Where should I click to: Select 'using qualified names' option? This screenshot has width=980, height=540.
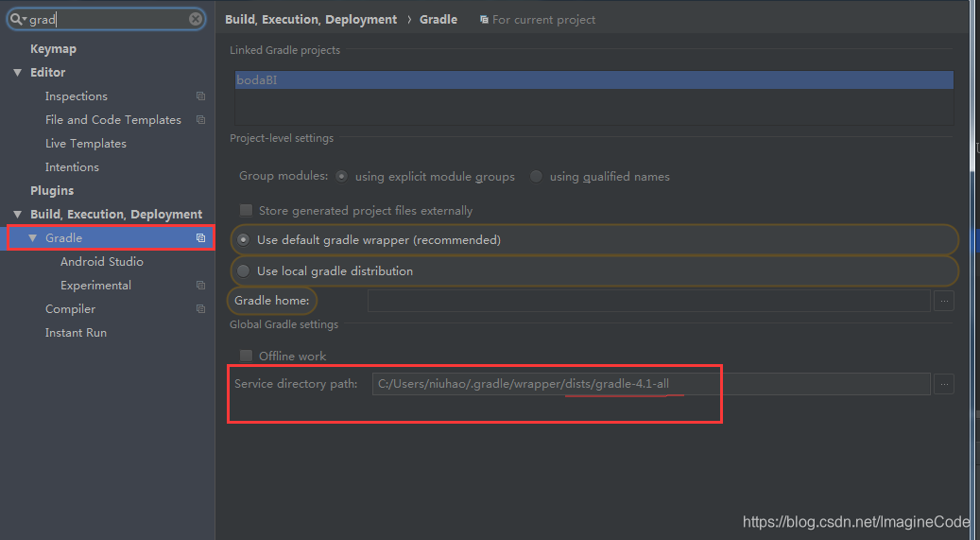[536, 177]
